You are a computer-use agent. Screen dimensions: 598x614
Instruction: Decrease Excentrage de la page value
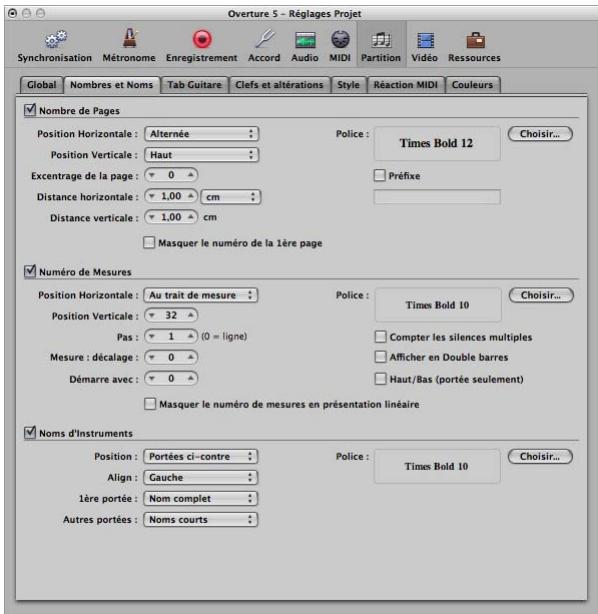pyautogui.click(x=152, y=175)
